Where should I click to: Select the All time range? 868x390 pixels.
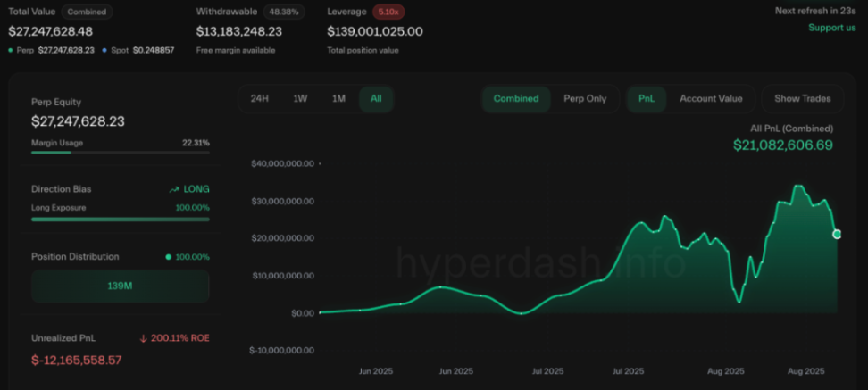pyautogui.click(x=376, y=99)
